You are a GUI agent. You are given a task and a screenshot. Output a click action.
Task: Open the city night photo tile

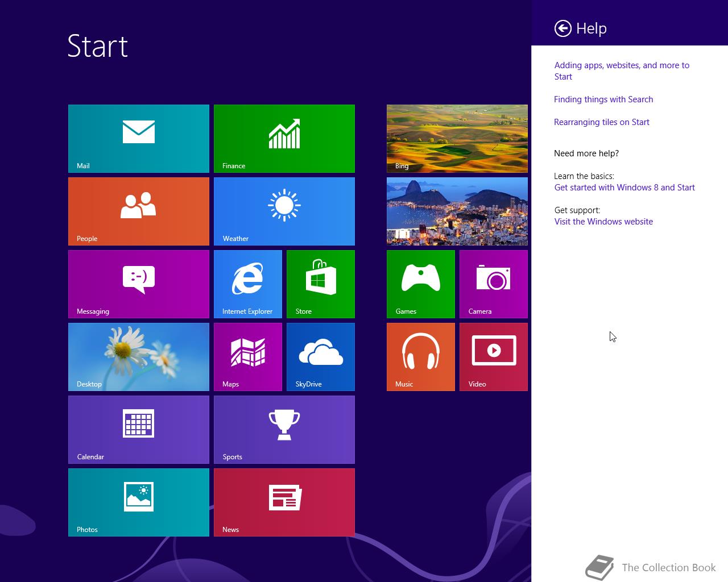tap(457, 211)
